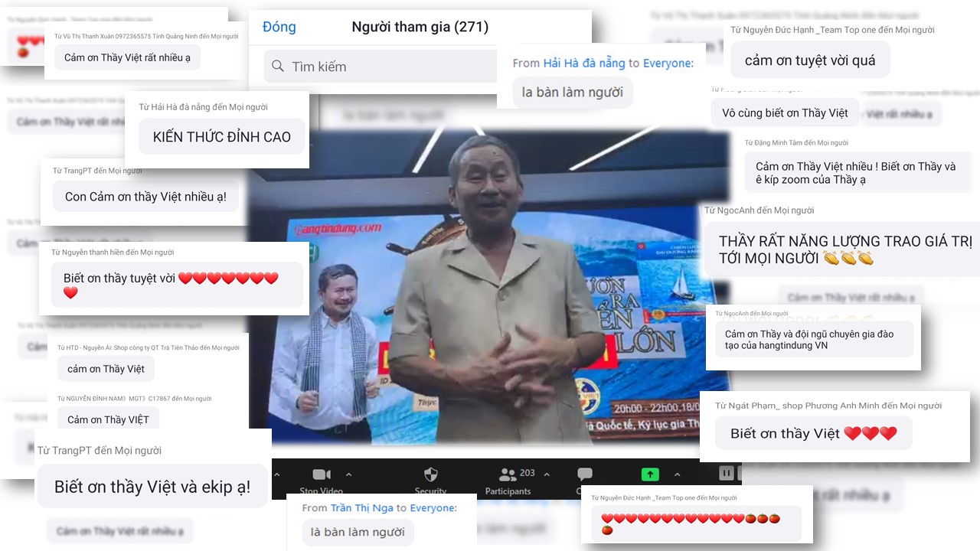980x551 pixels.
Task: Click the Hải Hà đà nẵng sender link
Action: 584,63
